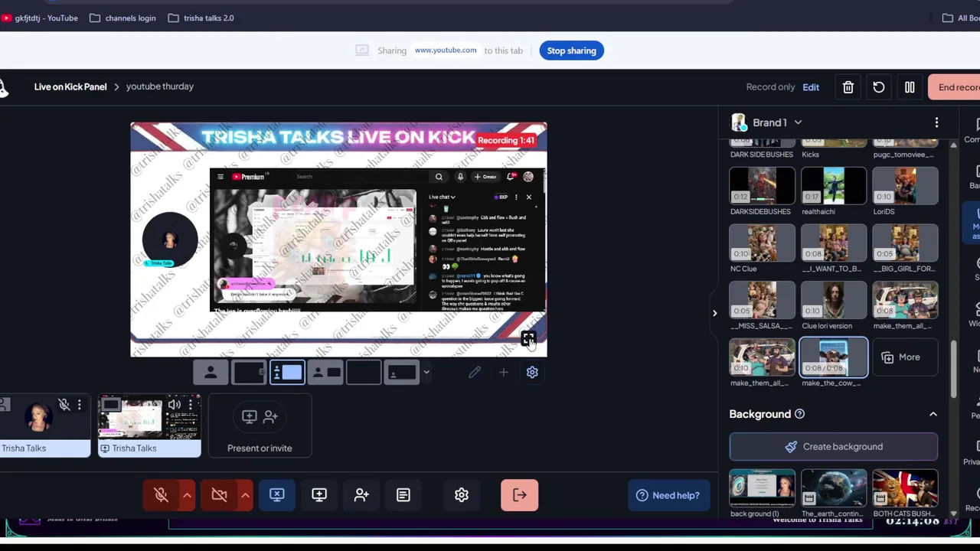This screenshot has width=980, height=551.
Task: Open three-dot menu on screen share tile
Action: (189, 404)
